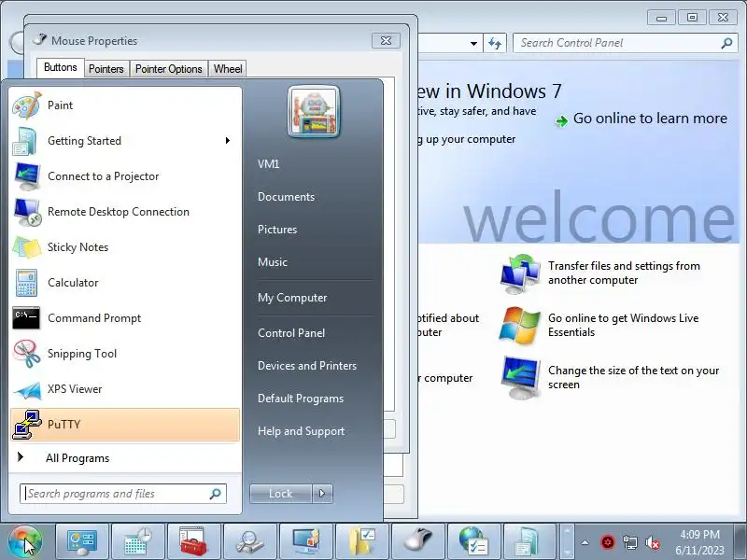Launch Sticky Notes
This screenshot has height=560, width=747.
point(125,247)
